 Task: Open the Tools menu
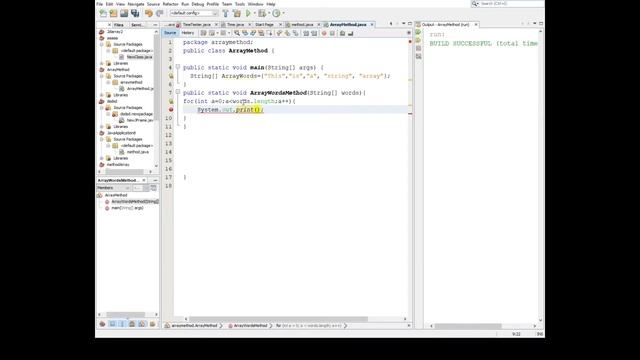(x=240, y=4)
